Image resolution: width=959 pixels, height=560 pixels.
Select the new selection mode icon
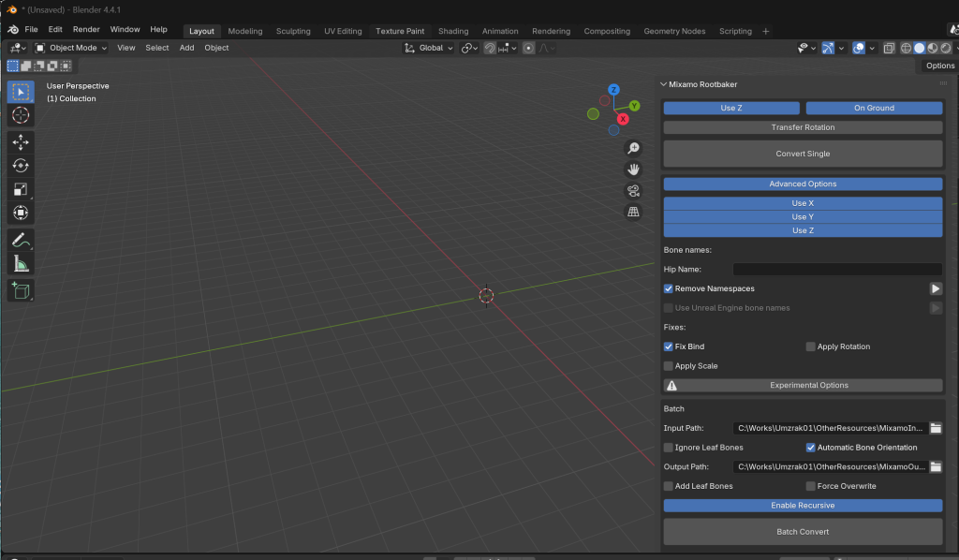click(13, 66)
